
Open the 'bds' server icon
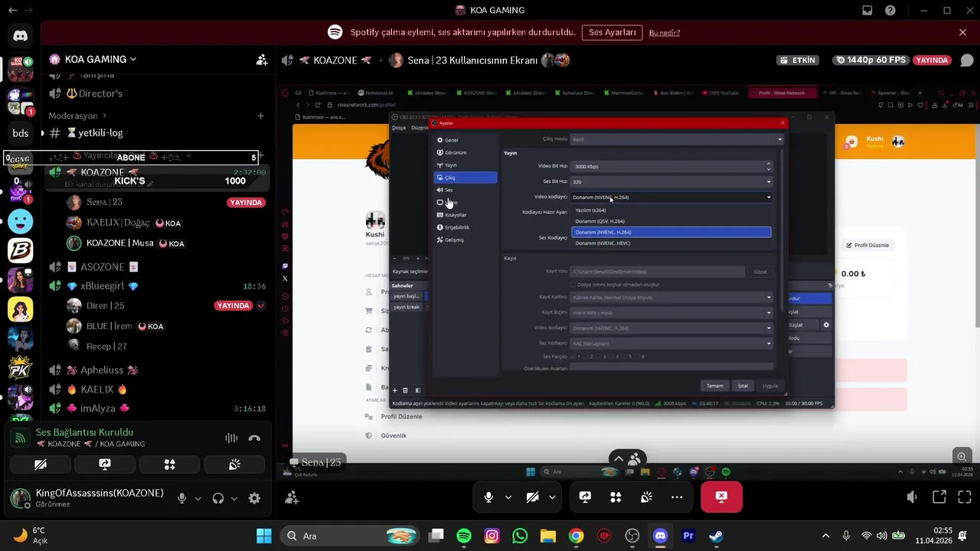pyautogui.click(x=21, y=133)
